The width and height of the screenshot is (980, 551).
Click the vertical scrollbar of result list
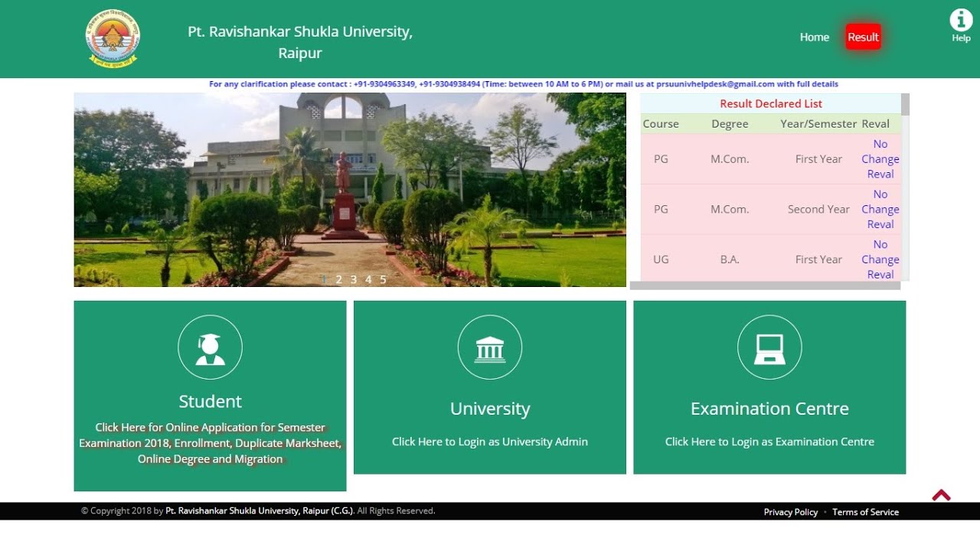[x=906, y=187]
